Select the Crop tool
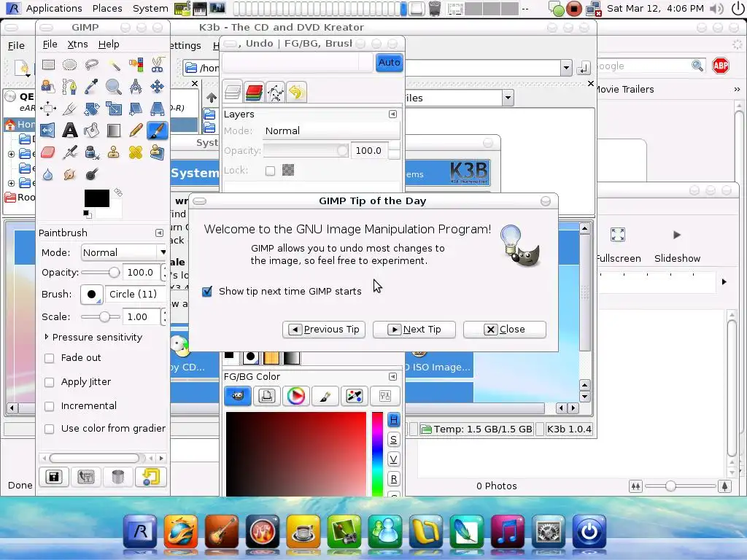Image resolution: width=747 pixels, height=560 pixels. tap(69, 109)
